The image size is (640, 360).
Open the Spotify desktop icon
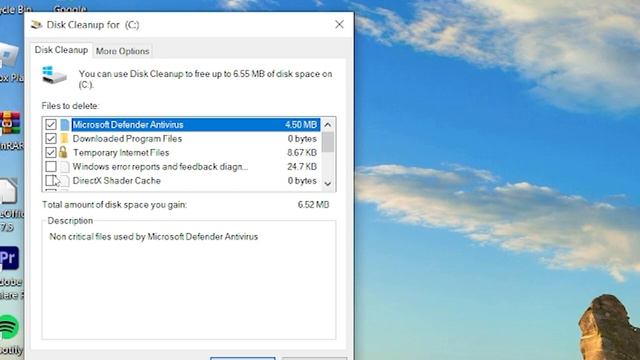[x=9, y=327]
